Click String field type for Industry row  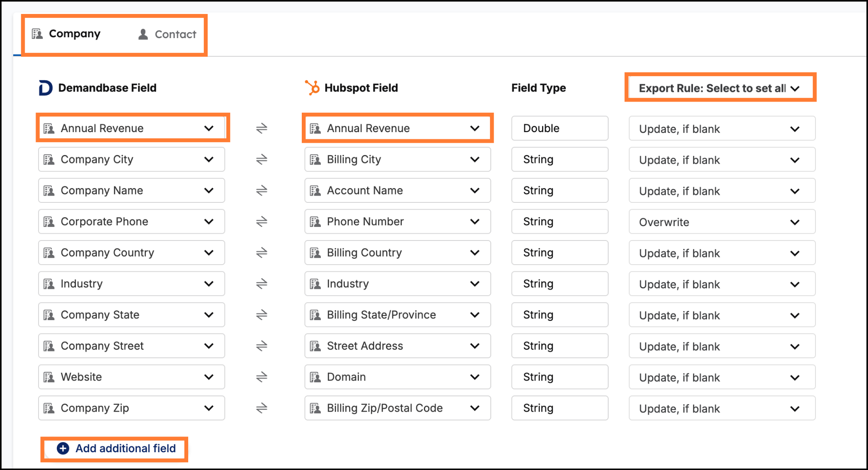[x=559, y=284]
